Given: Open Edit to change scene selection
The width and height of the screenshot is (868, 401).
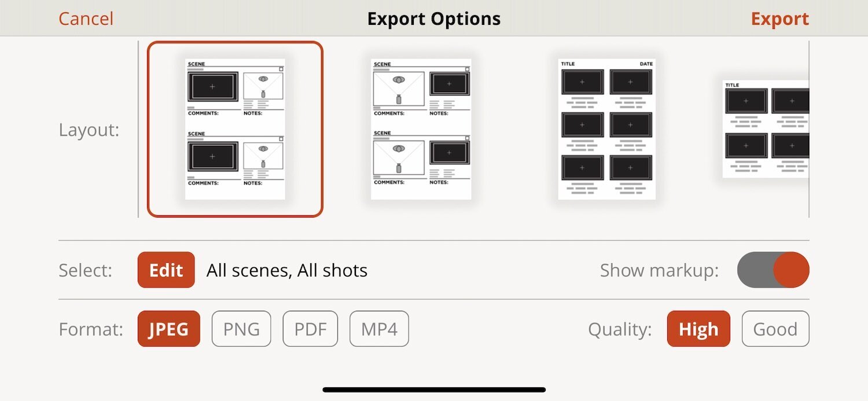Looking at the screenshot, I should [166, 270].
